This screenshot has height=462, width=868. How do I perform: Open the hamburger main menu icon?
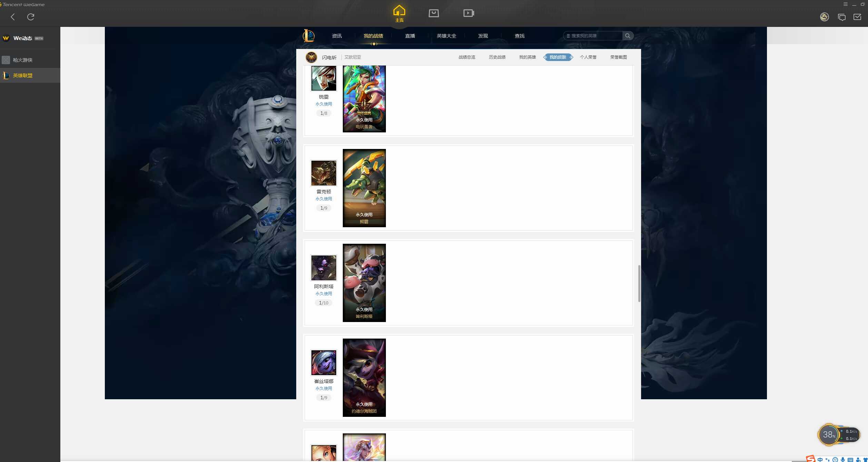click(x=845, y=4)
